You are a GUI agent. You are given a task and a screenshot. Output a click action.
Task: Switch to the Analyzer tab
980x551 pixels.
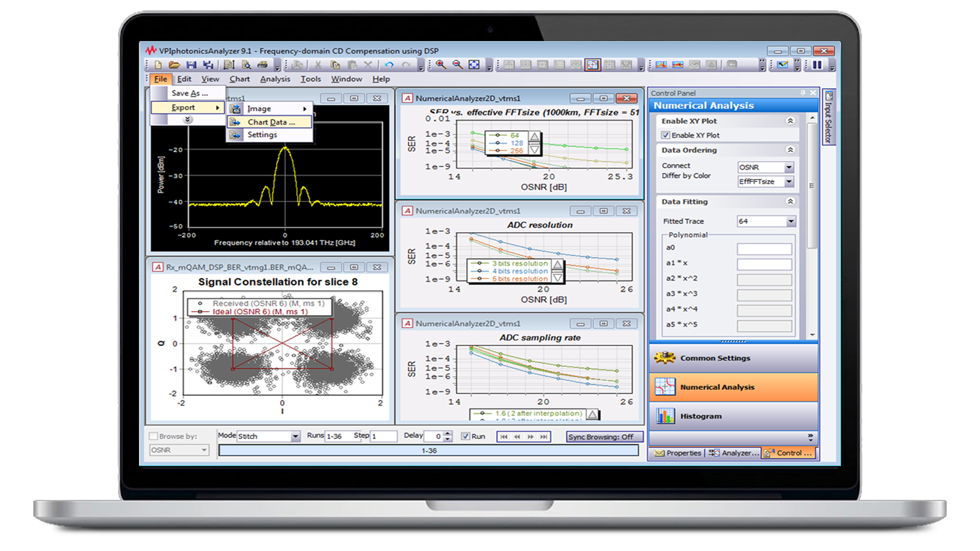pos(734,453)
